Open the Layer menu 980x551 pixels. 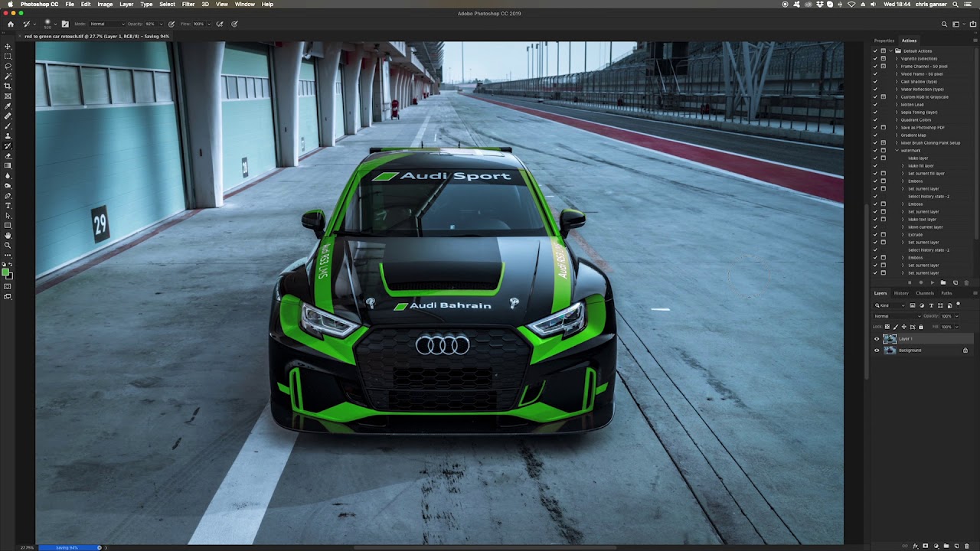point(126,4)
